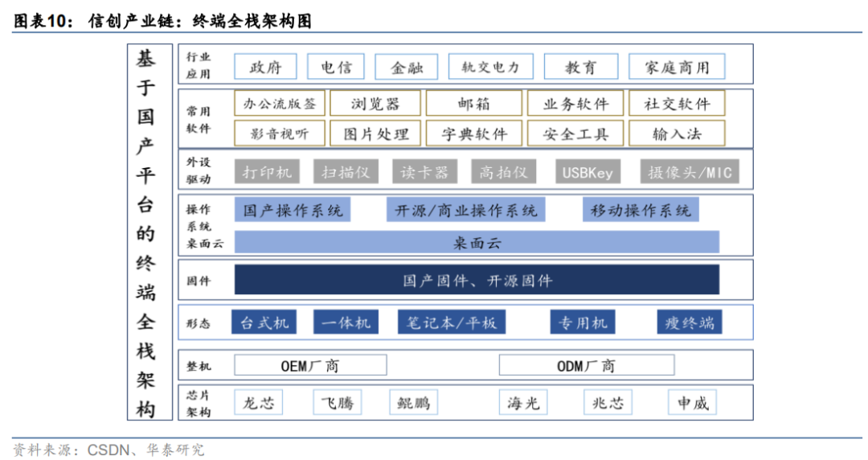Select the 移动操作系统 block

(x=641, y=211)
